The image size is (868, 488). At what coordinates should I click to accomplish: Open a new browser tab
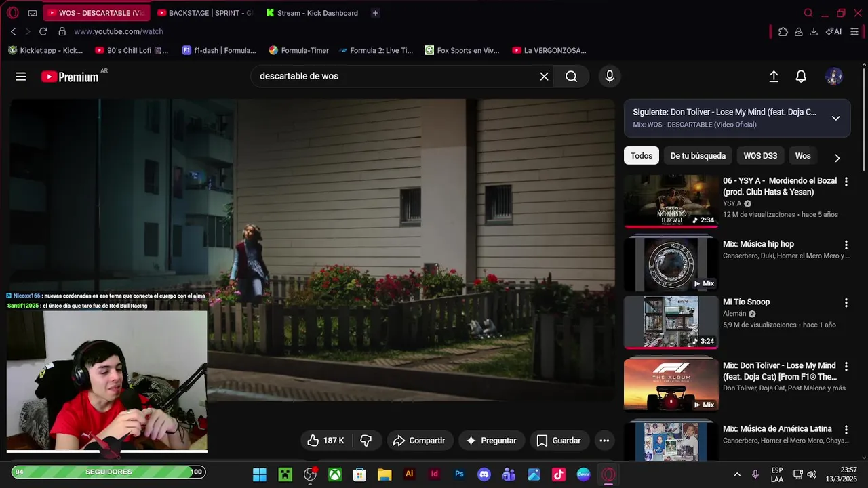375,13
